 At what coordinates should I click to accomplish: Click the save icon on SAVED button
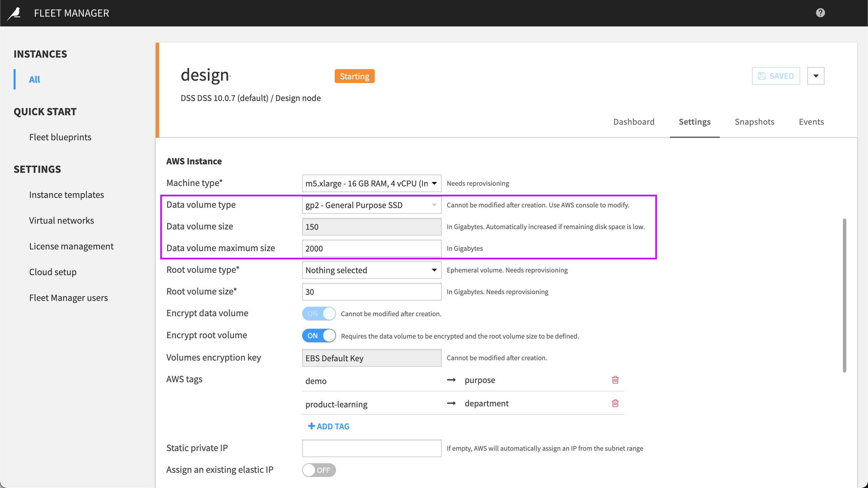763,76
